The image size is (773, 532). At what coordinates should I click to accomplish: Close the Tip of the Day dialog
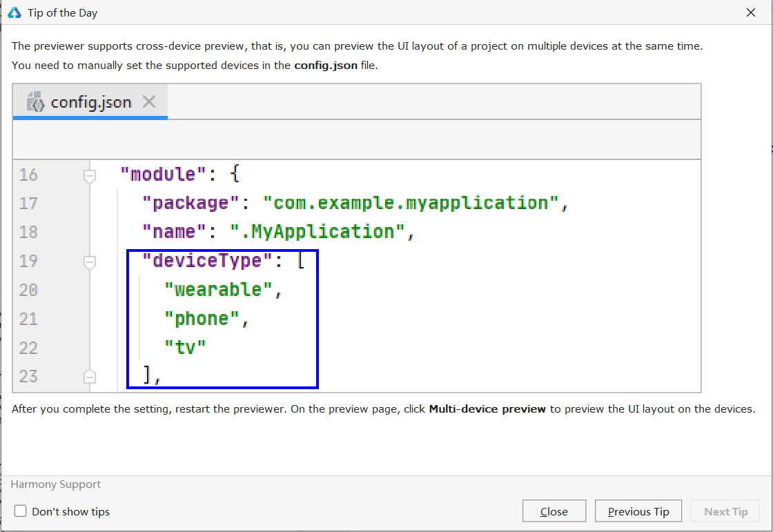pyautogui.click(x=750, y=12)
